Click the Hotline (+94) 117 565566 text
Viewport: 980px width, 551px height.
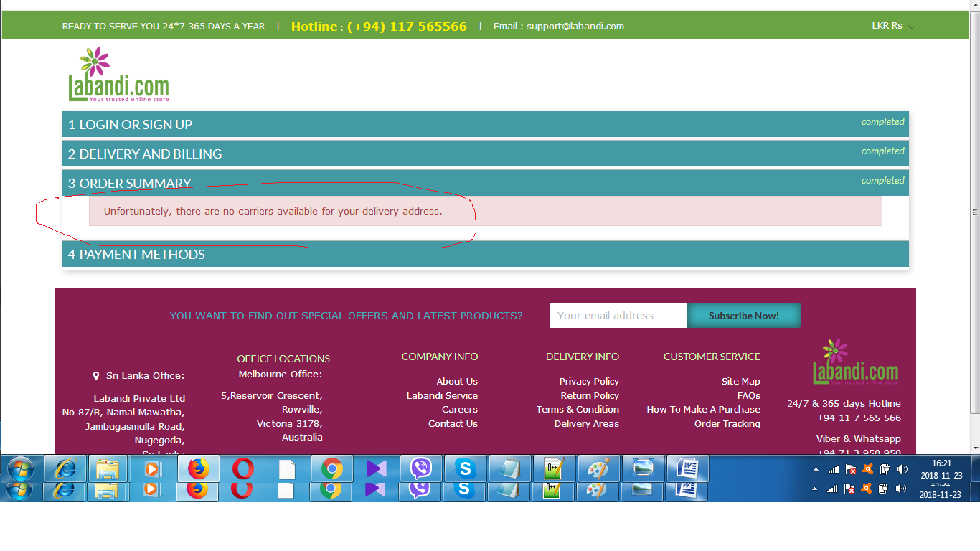(x=379, y=27)
